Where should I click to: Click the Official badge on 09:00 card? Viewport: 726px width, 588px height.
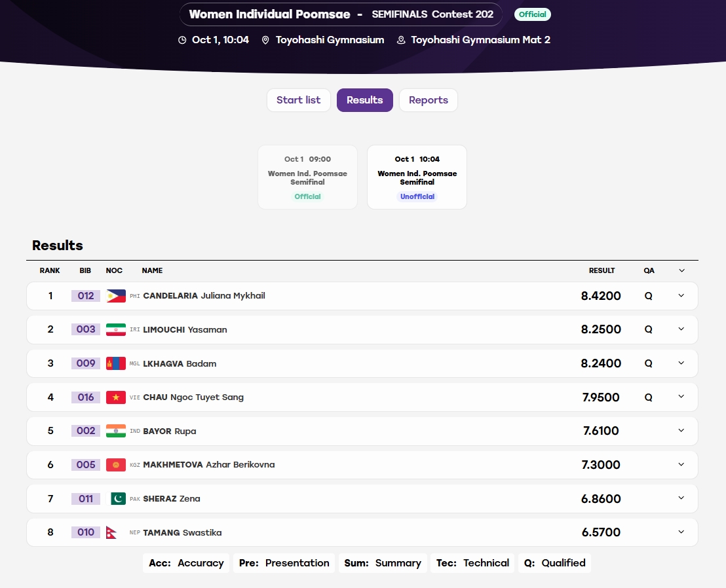click(307, 196)
